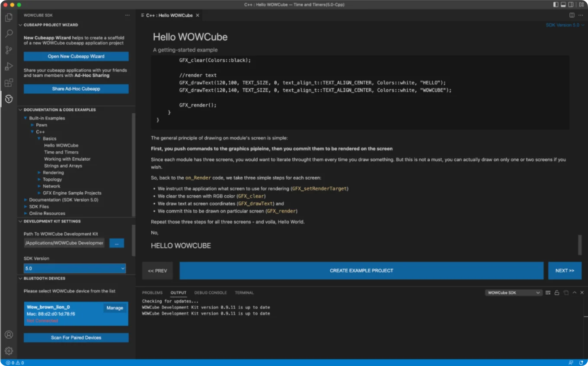Open Run and Debug view icon
This screenshot has height=366, width=588.
pyautogui.click(x=9, y=67)
